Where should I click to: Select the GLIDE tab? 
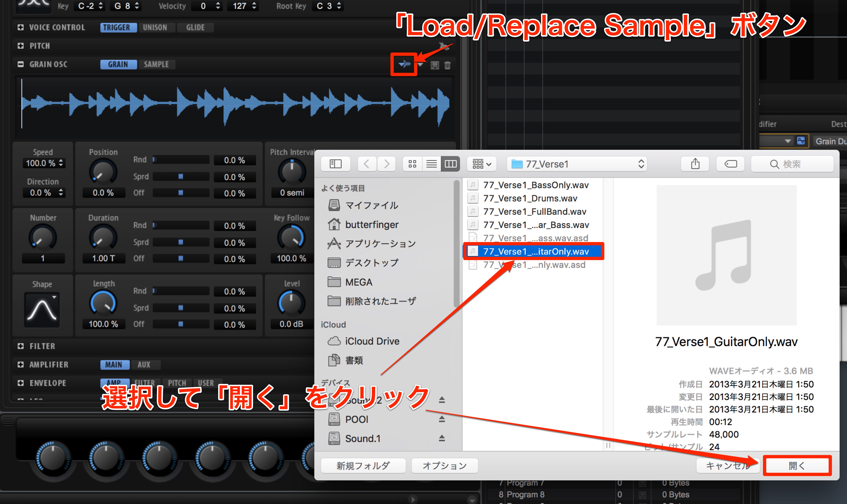195,27
